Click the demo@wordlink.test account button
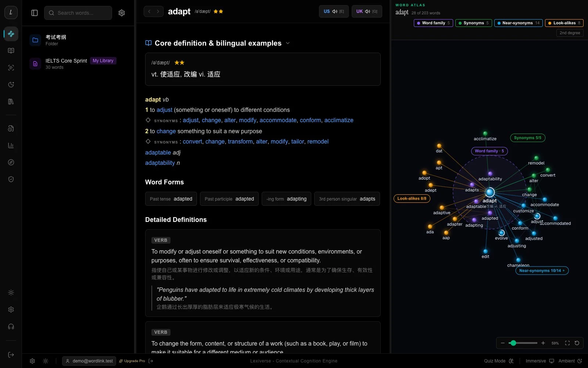Image resolution: width=588 pixels, height=368 pixels. tap(89, 361)
